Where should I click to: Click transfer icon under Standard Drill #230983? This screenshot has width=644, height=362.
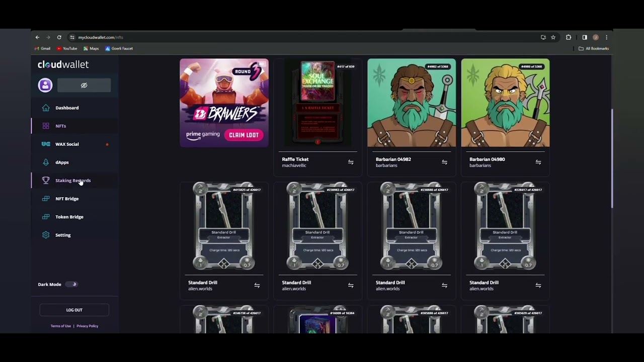(351, 286)
